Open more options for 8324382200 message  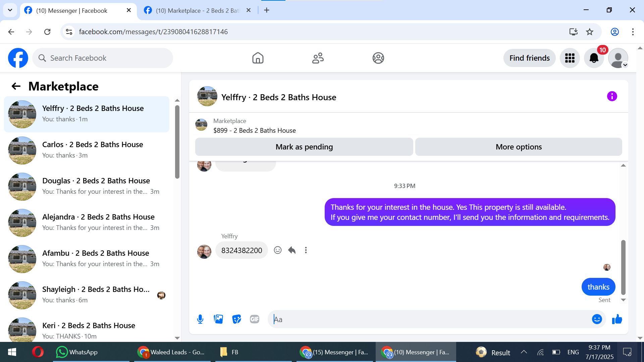[x=306, y=250]
